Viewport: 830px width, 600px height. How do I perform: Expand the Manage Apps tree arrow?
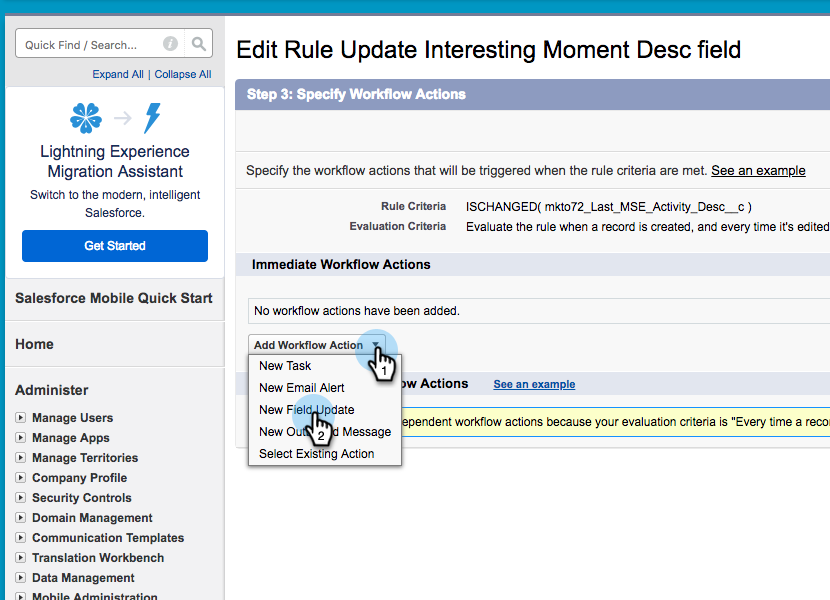(20, 437)
